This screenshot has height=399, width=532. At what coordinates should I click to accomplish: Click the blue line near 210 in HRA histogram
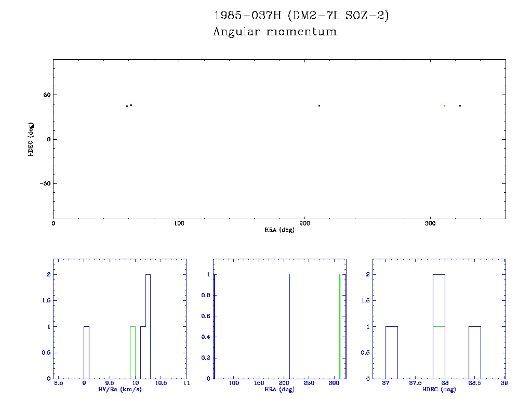(289, 326)
